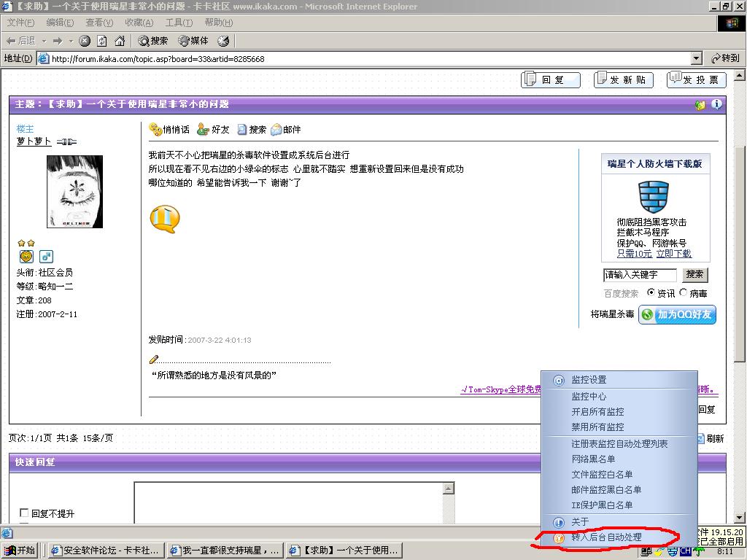This screenshot has width=747, height=560.
Task: Add poster as 好友 friend
Action: point(214,130)
